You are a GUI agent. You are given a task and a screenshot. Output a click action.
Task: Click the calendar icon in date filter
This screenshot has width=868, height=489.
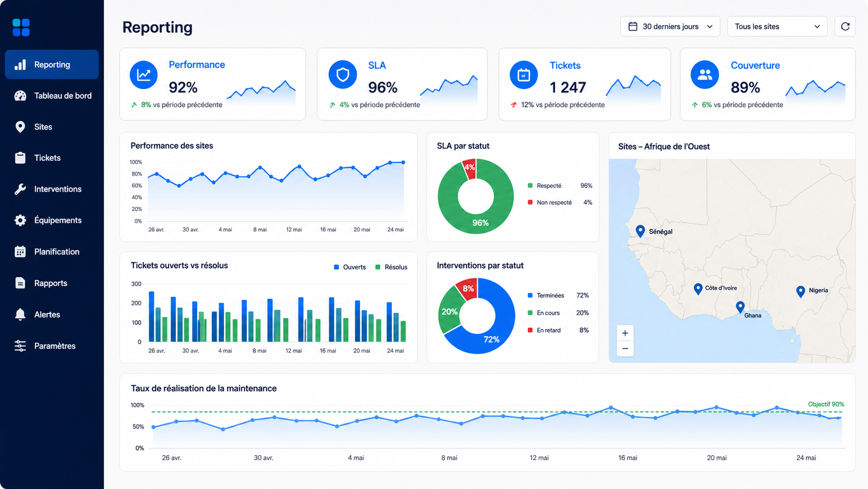633,27
